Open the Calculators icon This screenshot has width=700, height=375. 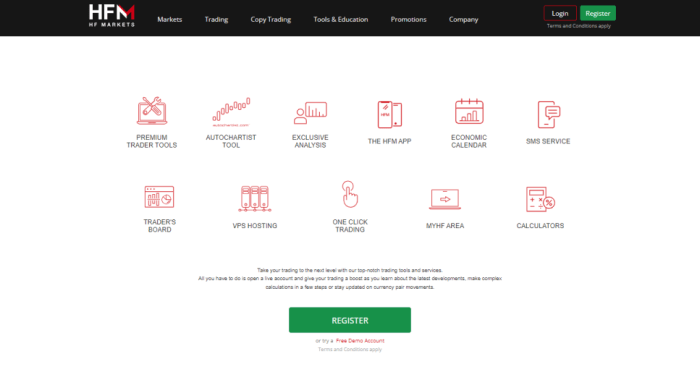coord(540,199)
